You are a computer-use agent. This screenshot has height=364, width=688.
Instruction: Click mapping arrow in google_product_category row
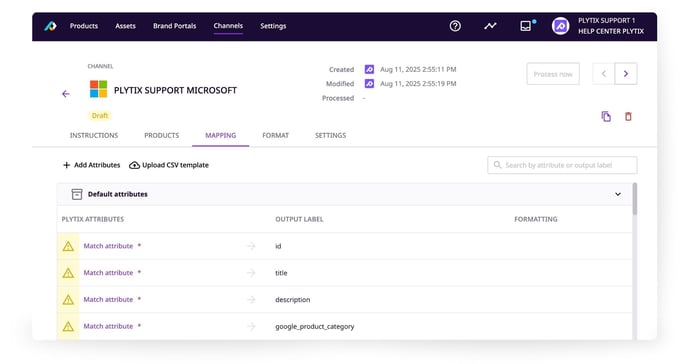251,326
